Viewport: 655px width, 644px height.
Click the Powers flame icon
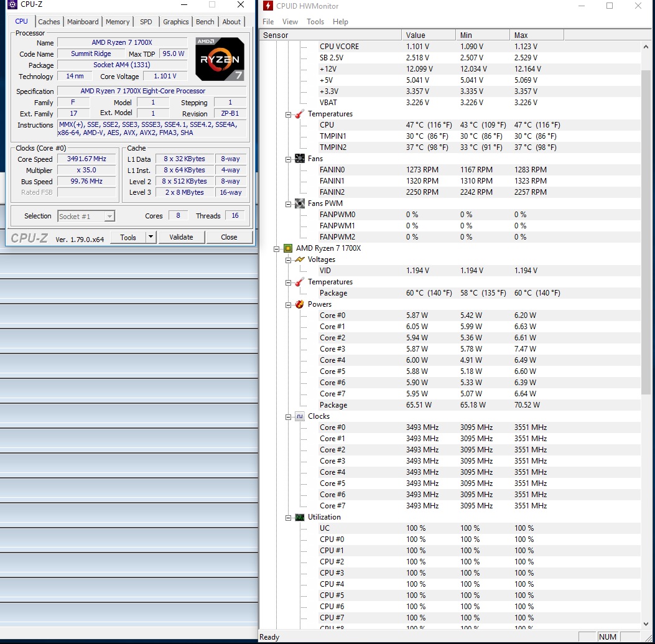click(300, 304)
